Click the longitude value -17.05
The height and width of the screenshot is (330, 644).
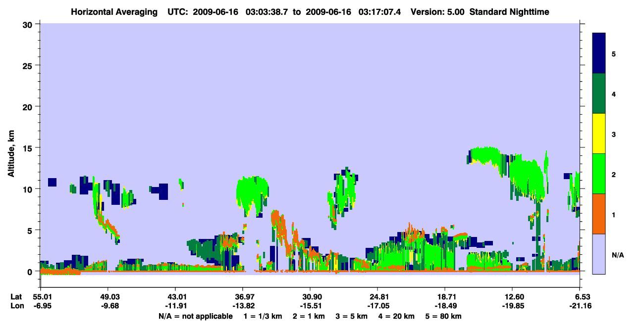point(377,306)
